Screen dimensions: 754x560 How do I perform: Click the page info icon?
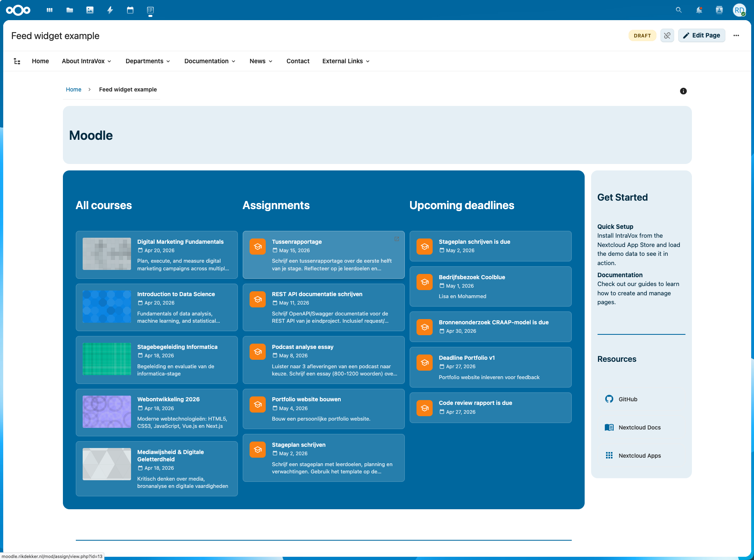(x=683, y=91)
